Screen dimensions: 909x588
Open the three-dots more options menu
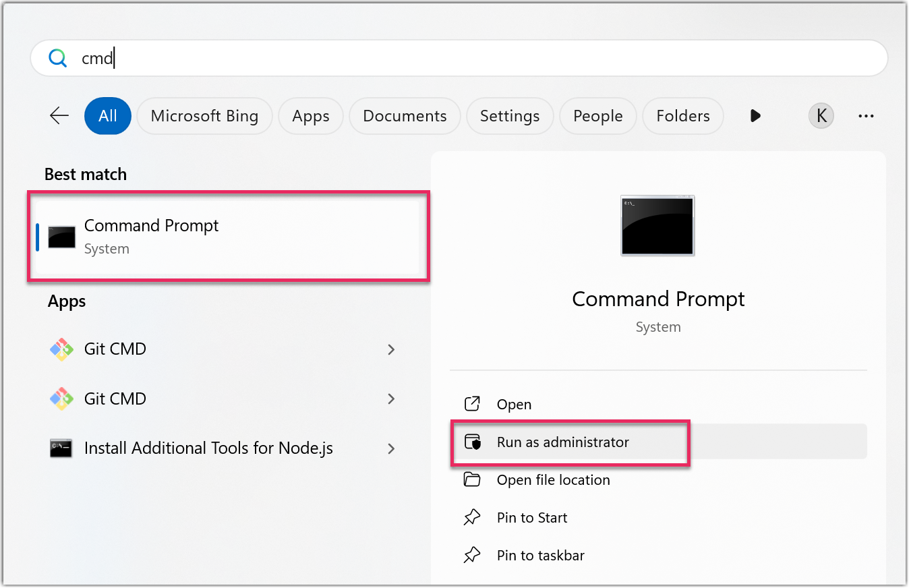866,116
